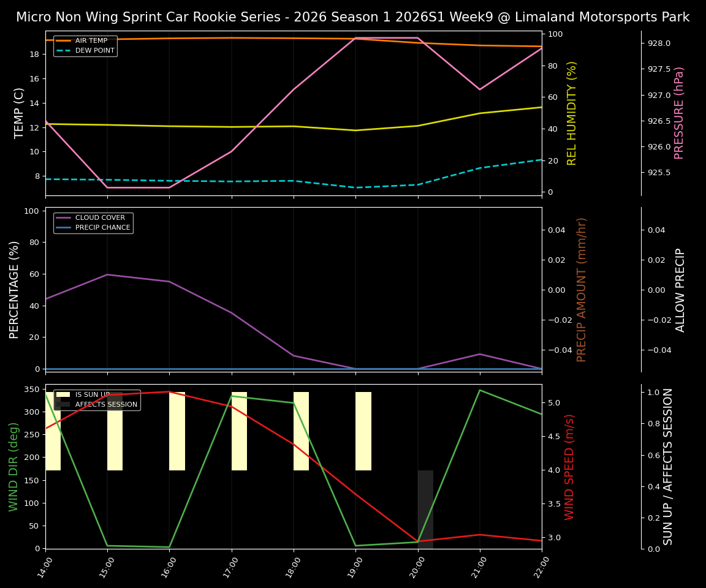The image size is (706, 588).
Task: Click the REL HUMIDITY (%) axis label
Action: [572, 113]
